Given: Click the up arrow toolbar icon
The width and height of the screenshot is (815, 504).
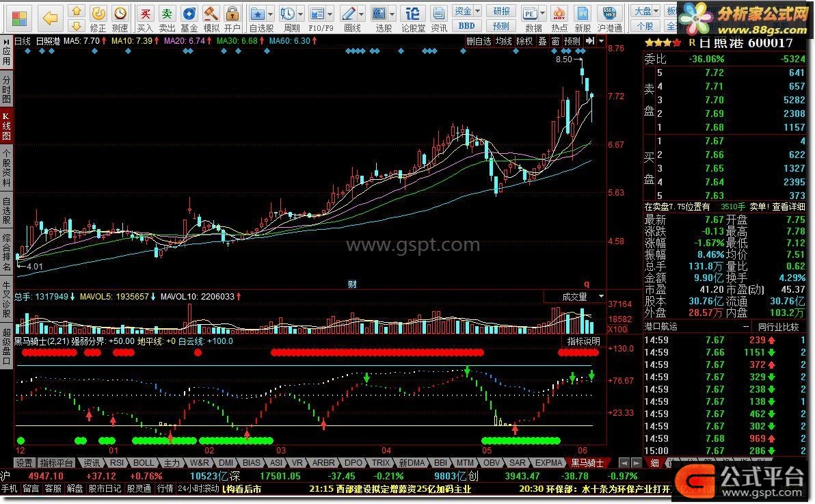Looking at the screenshot, I should click(x=77, y=11).
